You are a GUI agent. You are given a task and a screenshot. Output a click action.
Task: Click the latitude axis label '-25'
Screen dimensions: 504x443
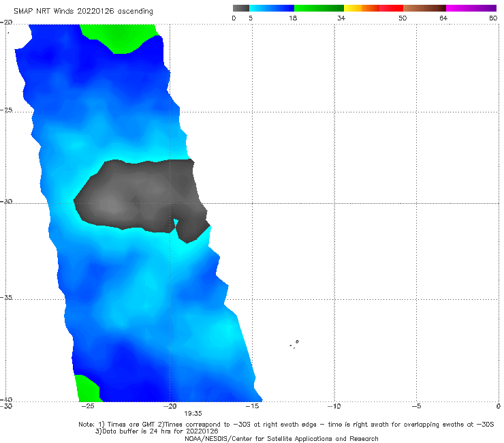click(6, 110)
